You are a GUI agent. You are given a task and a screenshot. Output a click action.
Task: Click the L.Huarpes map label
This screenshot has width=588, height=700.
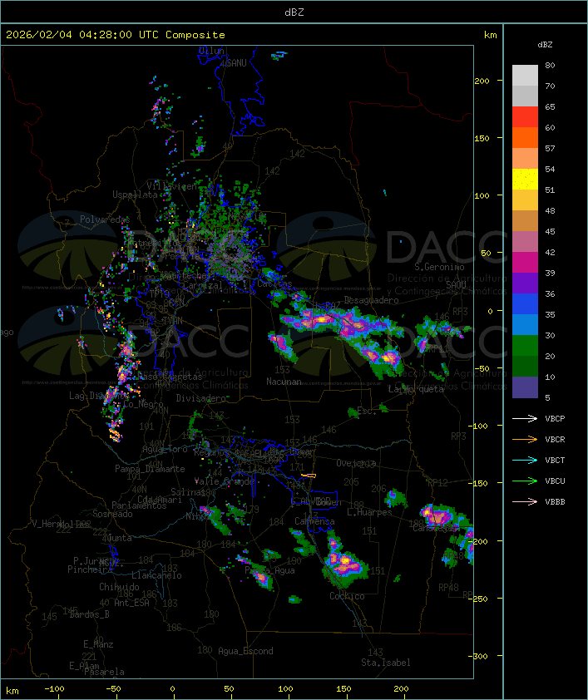tap(369, 512)
